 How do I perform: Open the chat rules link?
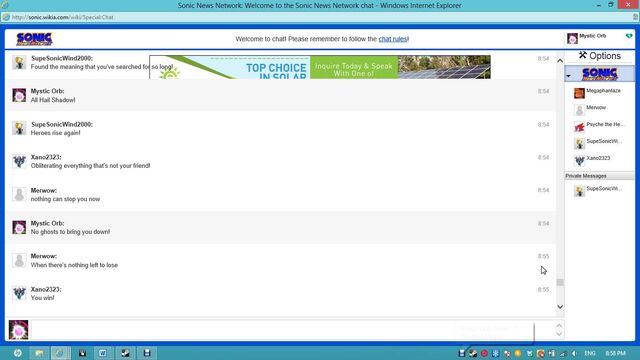(393, 39)
